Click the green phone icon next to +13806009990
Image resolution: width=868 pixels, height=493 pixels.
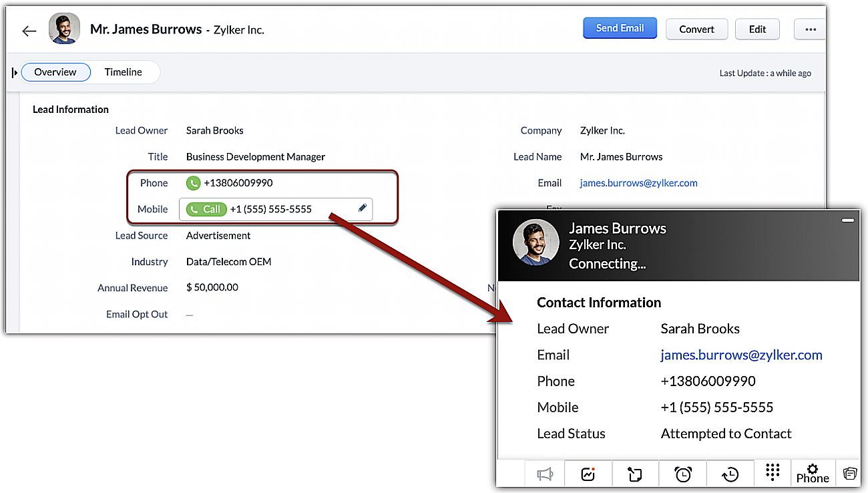[x=193, y=183]
